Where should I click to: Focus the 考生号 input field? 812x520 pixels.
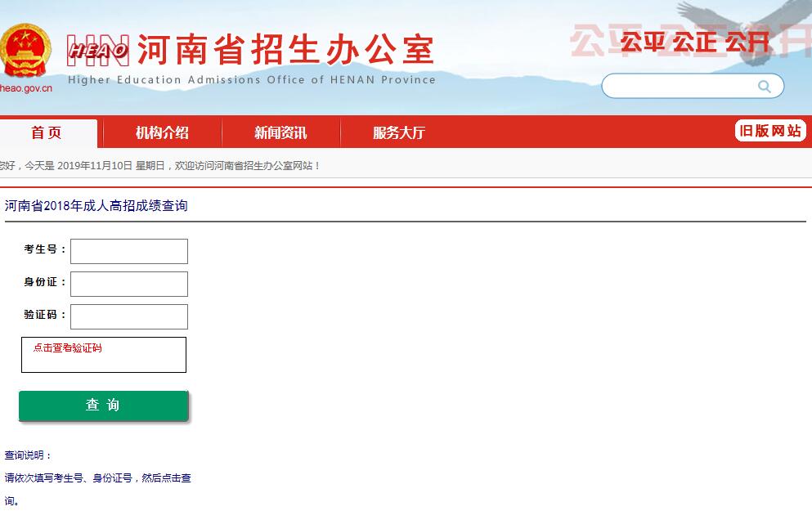129,251
